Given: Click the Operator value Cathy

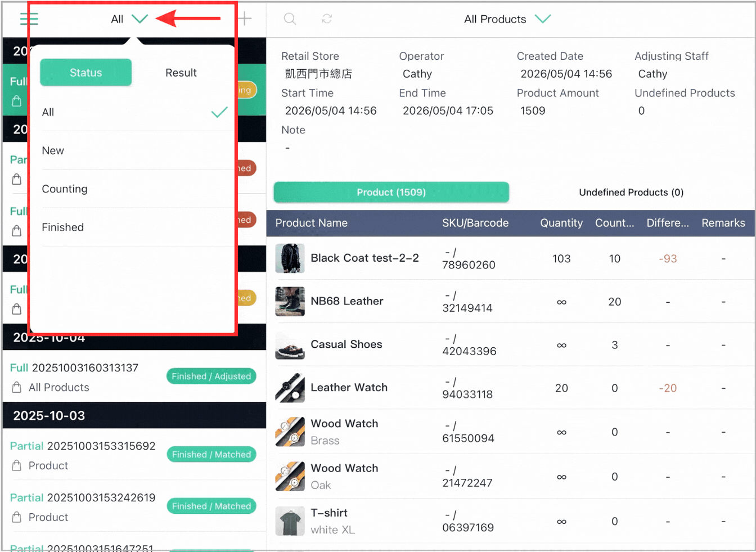Looking at the screenshot, I should point(417,74).
